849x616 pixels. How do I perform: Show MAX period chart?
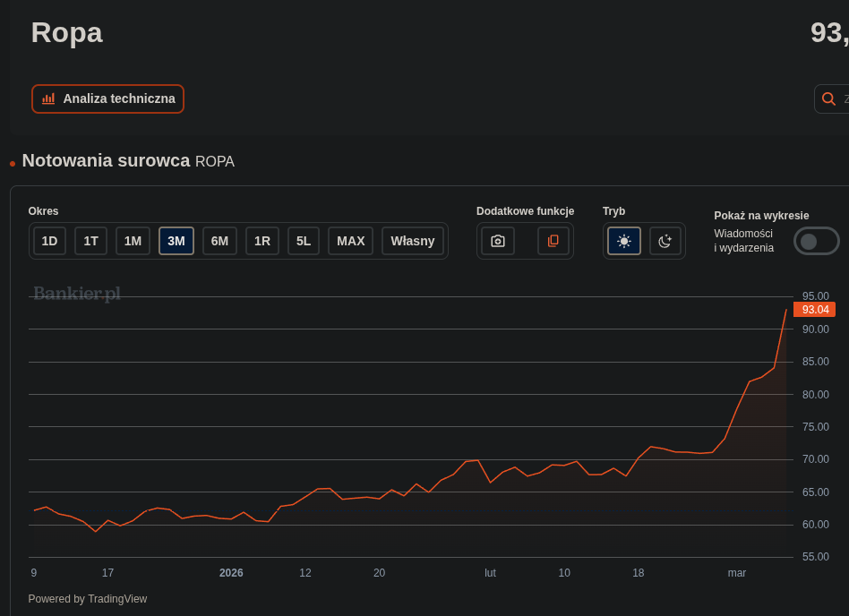point(350,241)
